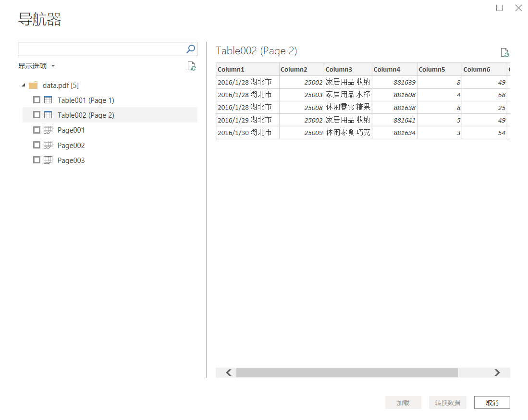This screenshot has height=420, width=528.
Task: Click the cell containing 881608
Action: [394, 95]
